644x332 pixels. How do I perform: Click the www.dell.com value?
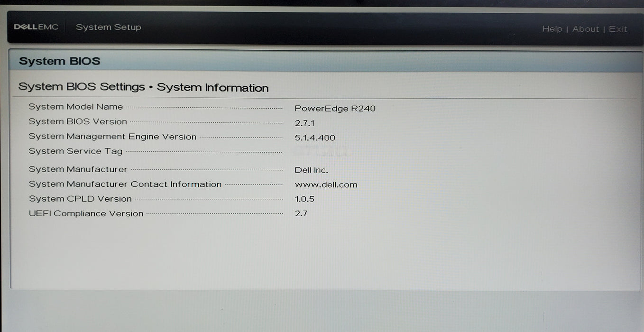pos(326,184)
